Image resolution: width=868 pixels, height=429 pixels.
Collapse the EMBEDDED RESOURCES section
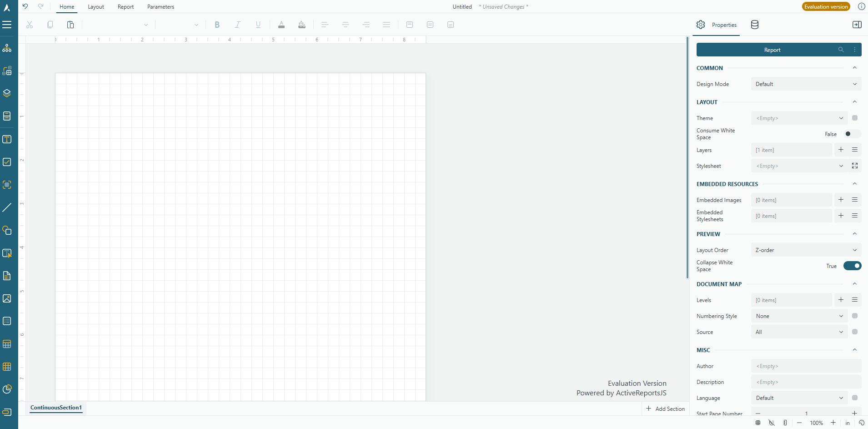855,184
